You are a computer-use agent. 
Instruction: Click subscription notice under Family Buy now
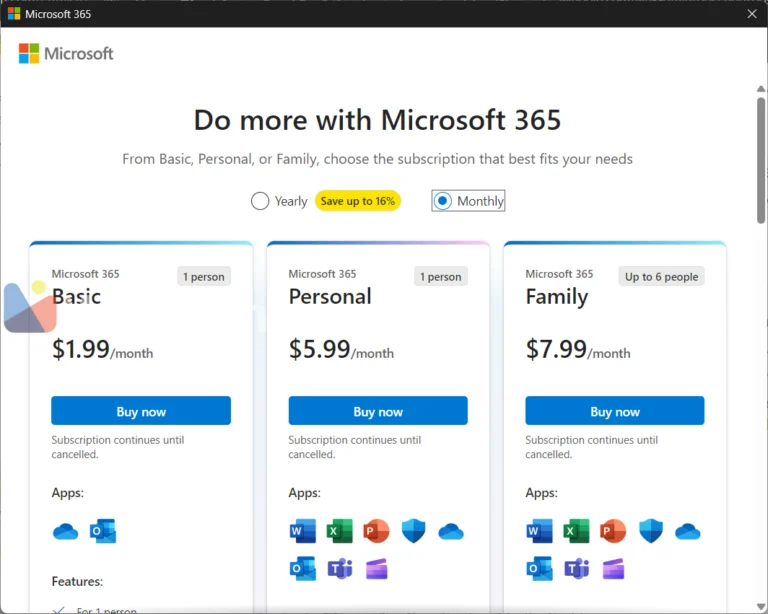tap(592, 447)
